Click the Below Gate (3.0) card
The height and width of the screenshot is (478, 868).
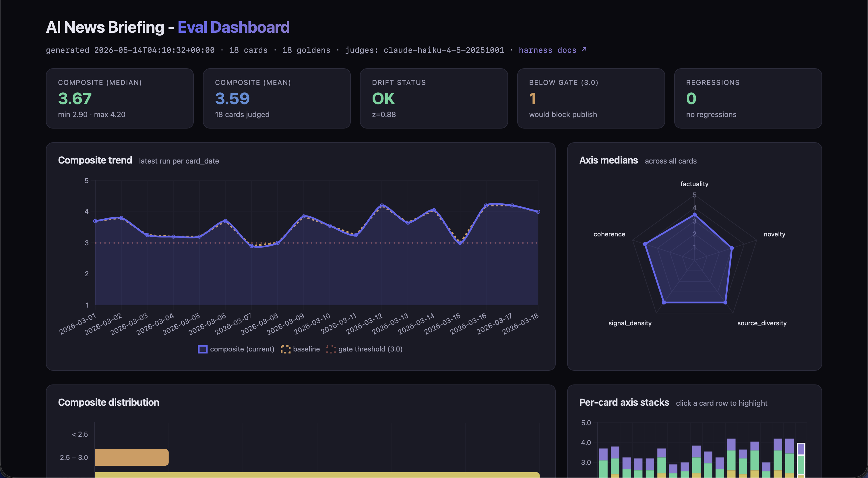(x=591, y=98)
